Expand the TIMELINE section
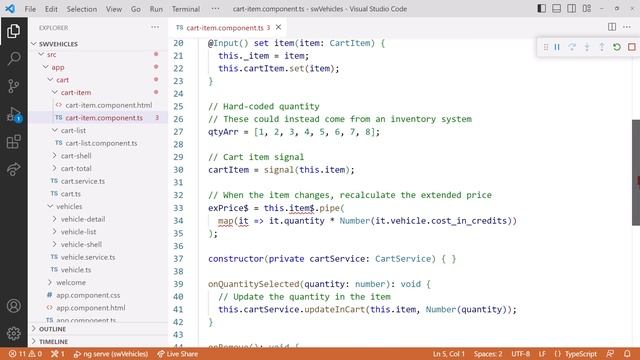Screen dimensions: 640x360 98,342
